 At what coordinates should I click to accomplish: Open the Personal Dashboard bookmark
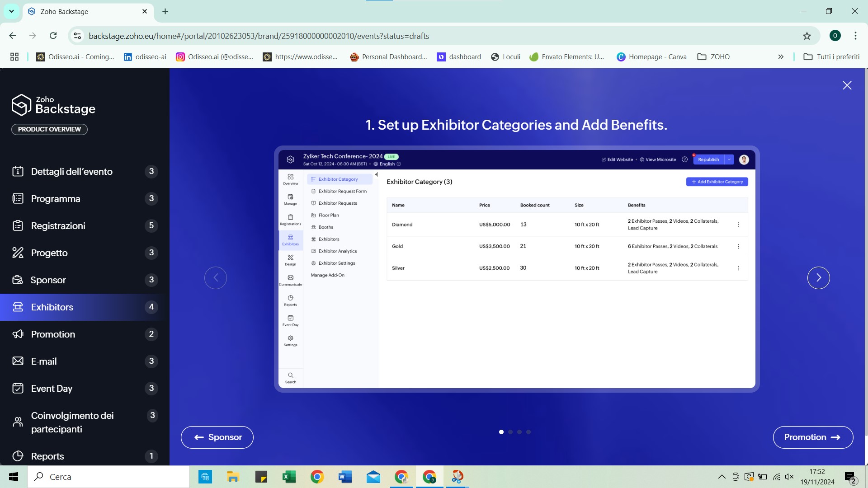389,57
